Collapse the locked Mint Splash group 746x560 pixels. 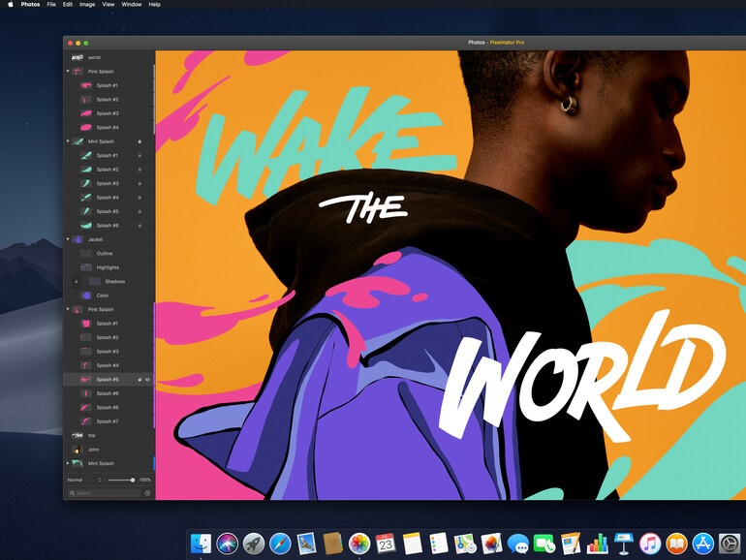pyautogui.click(x=68, y=141)
